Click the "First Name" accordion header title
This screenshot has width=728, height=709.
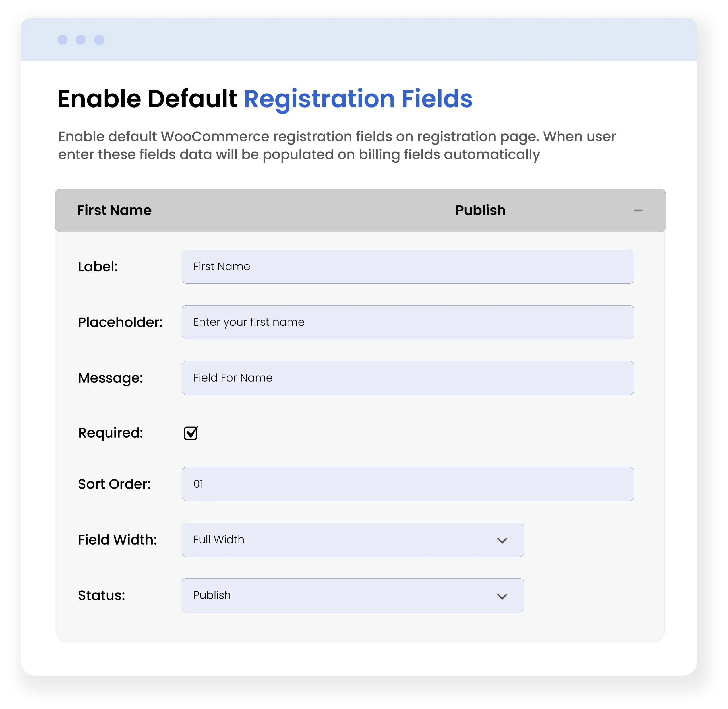114,210
